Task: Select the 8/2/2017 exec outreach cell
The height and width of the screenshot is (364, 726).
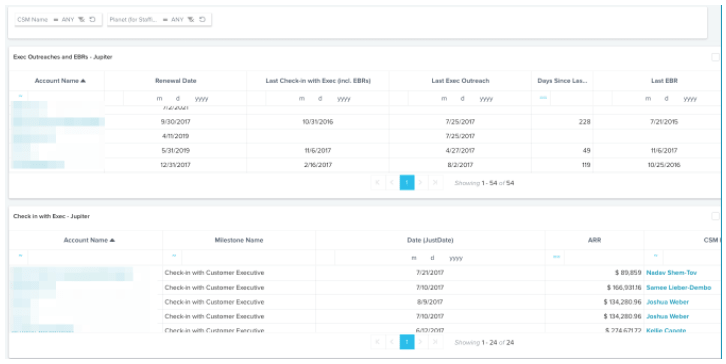Action: tap(460, 165)
